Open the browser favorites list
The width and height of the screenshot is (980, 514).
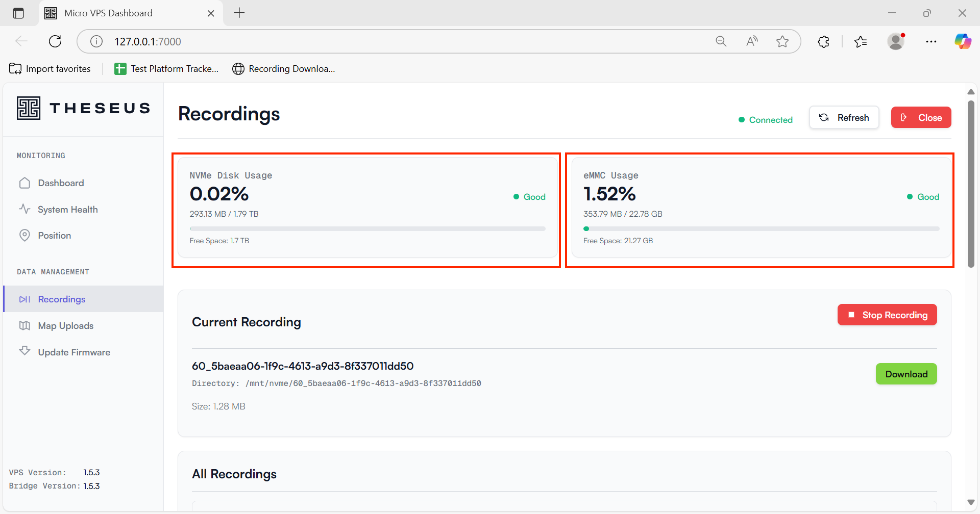861,42
